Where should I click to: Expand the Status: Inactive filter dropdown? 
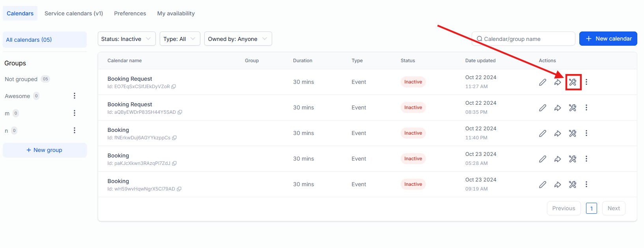pos(127,39)
